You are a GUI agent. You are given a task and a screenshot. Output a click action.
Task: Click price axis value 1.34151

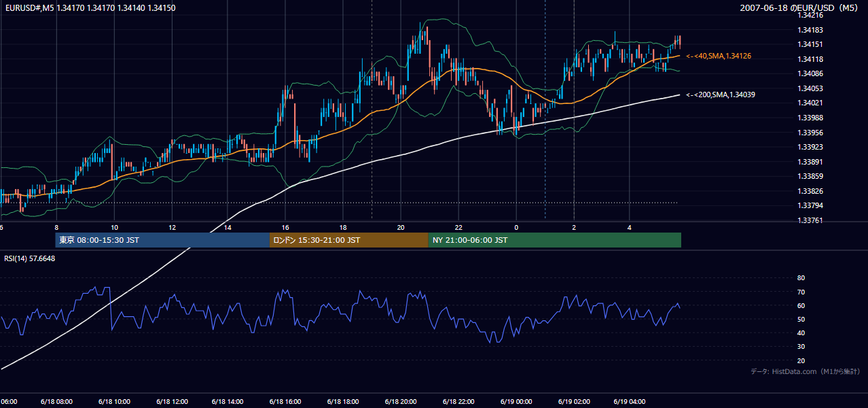point(810,44)
